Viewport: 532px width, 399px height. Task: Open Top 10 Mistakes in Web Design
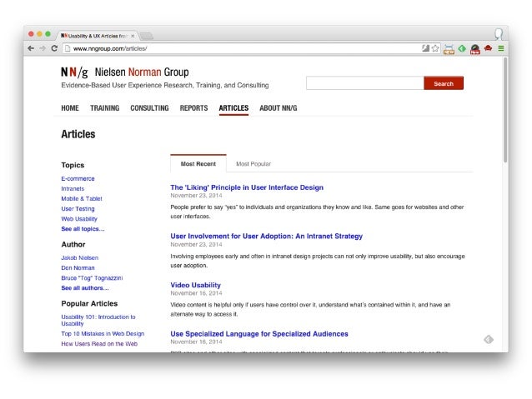(103, 333)
